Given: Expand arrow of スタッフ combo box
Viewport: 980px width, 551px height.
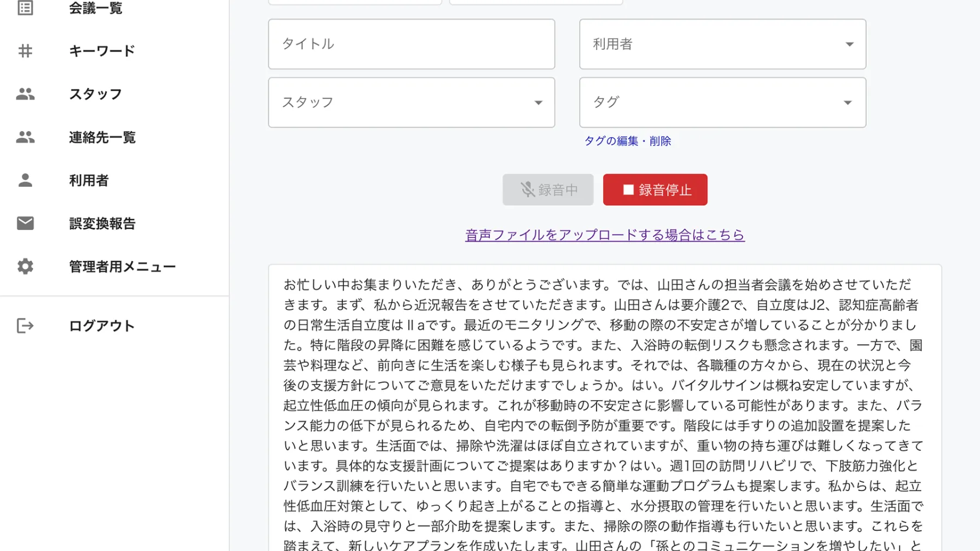Looking at the screenshot, I should [x=538, y=102].
